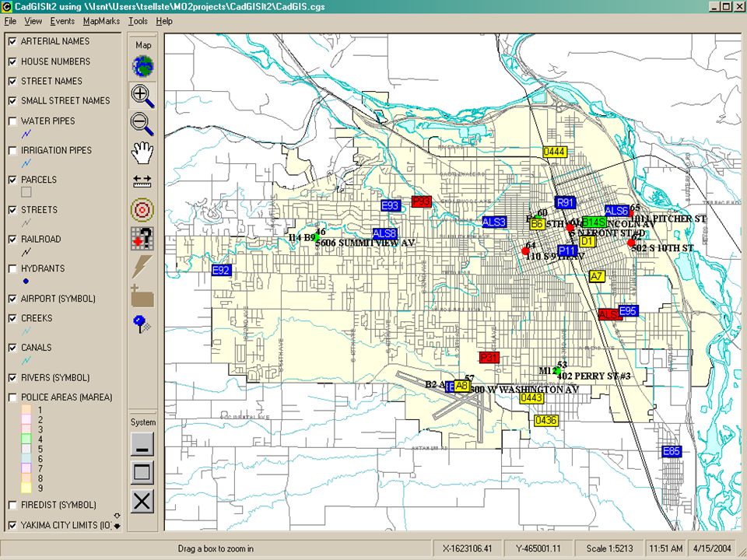Activate the hand pan tool

point(142,153)
